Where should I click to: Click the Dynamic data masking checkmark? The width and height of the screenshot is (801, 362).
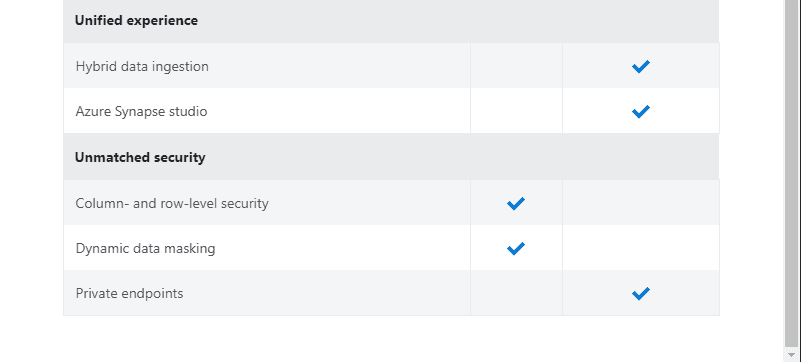(516, 248)
